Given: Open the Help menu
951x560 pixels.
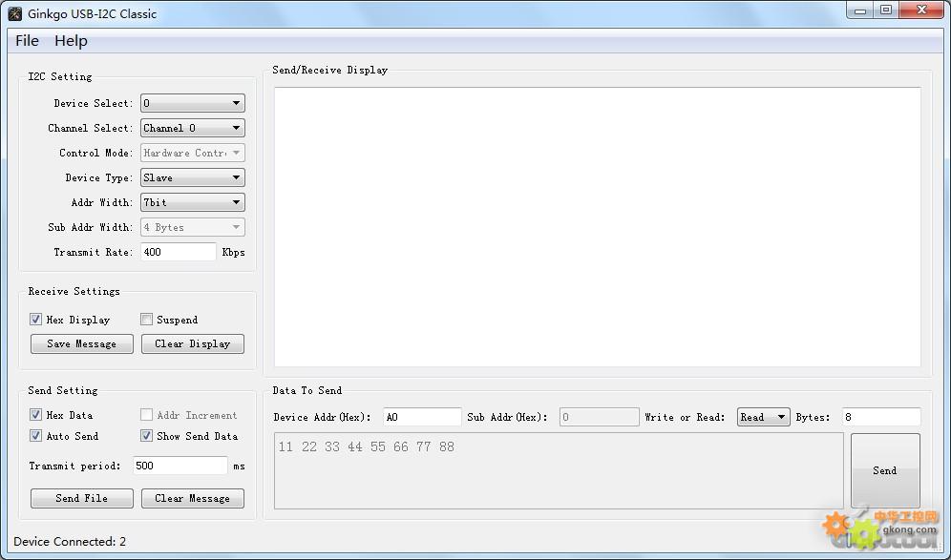Looking at the screenshot, I should (x=71, y=41).
